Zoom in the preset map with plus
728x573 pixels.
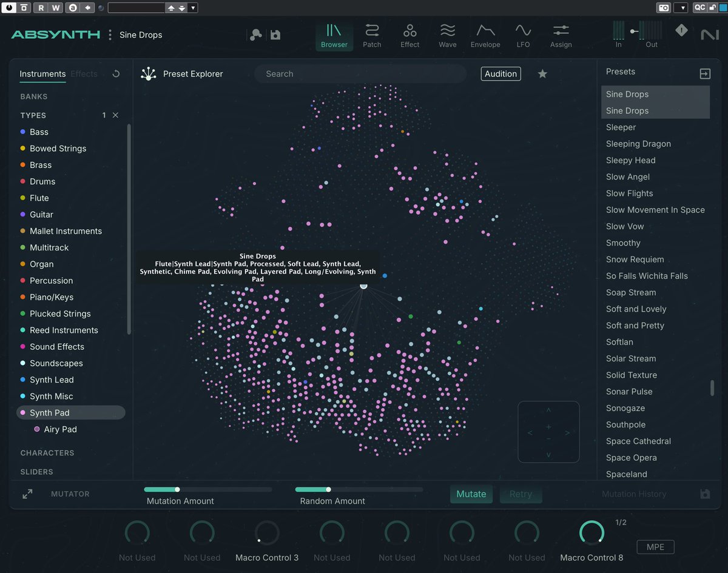tap(548, 427)
